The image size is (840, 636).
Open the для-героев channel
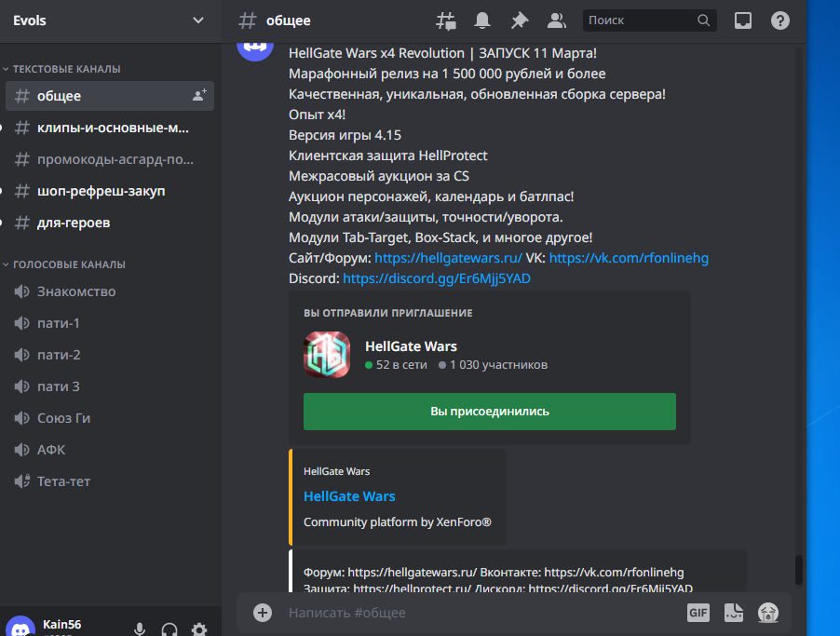[x=109, y=223]
